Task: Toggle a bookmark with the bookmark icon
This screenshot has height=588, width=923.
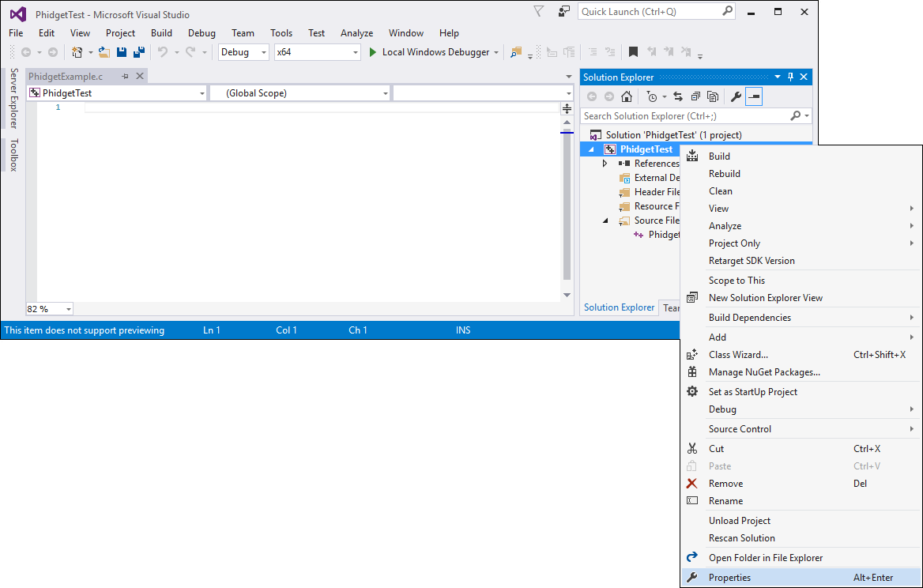Action: [633, 52]
